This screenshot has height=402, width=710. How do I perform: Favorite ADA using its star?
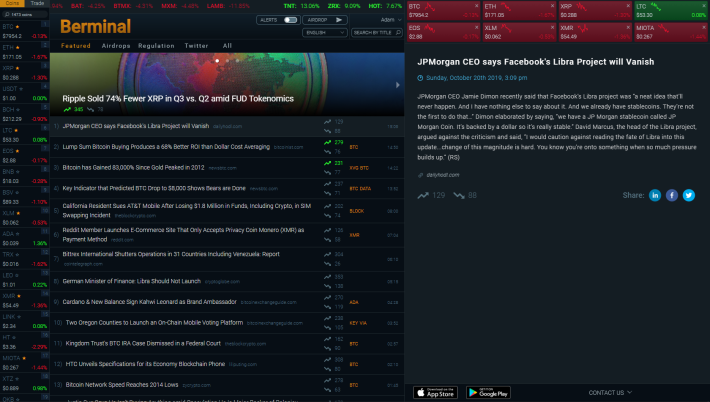(18, 234)
